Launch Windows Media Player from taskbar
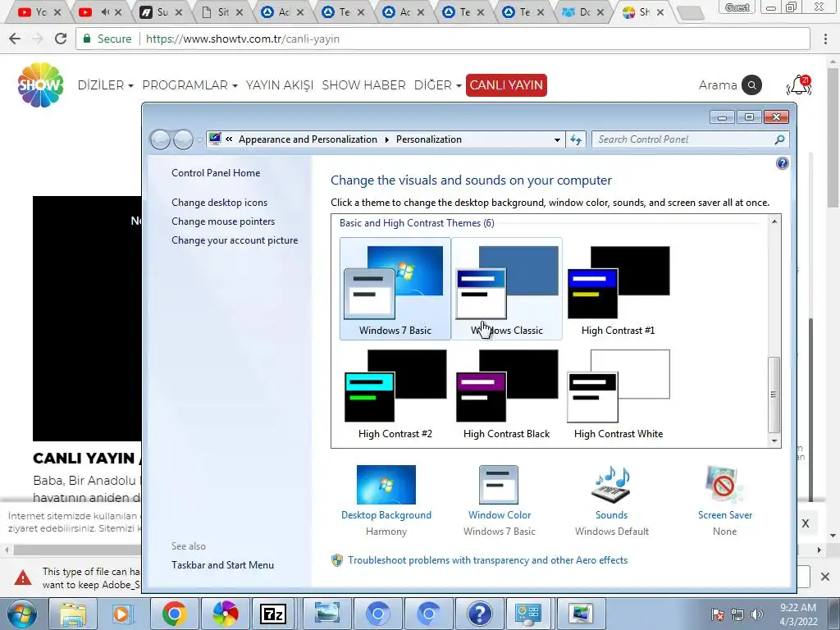The height and width of the screenshot is (630, 840). click(121, 614)
